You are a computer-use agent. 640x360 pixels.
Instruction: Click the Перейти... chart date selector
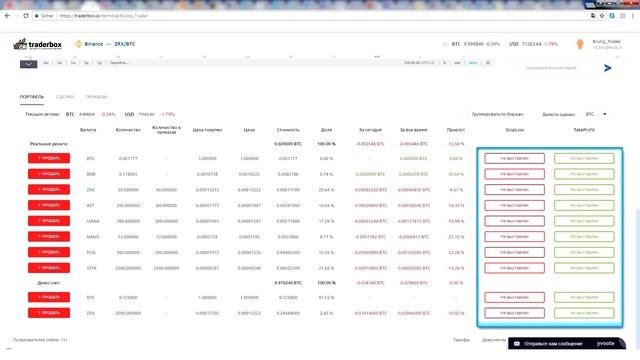click(x=119, y=63)
